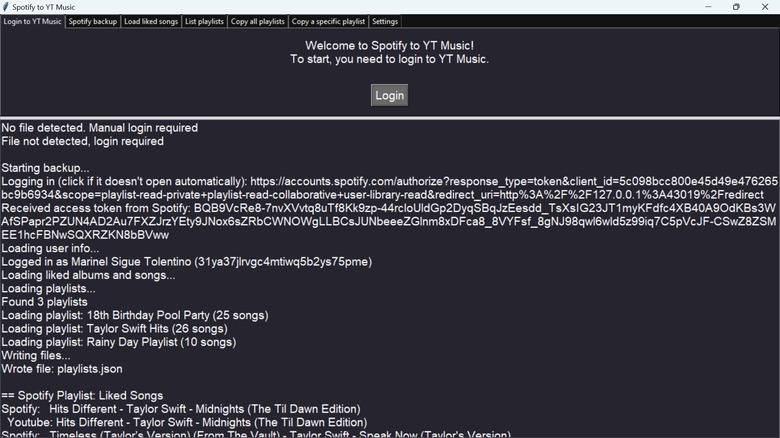
Task: Click 'Rainy Day Playlist (10 songs)' line
Action: [118, 342]
